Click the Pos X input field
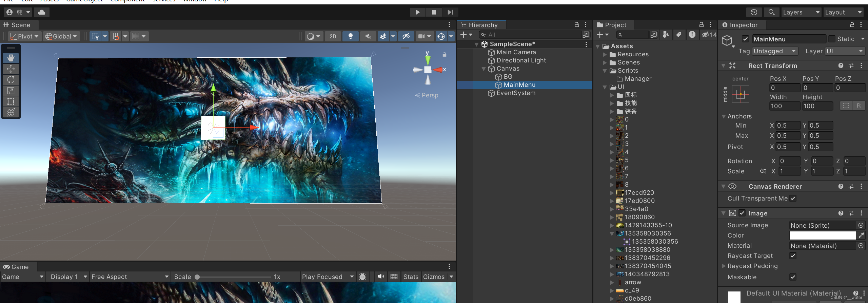 click(785, 88)
